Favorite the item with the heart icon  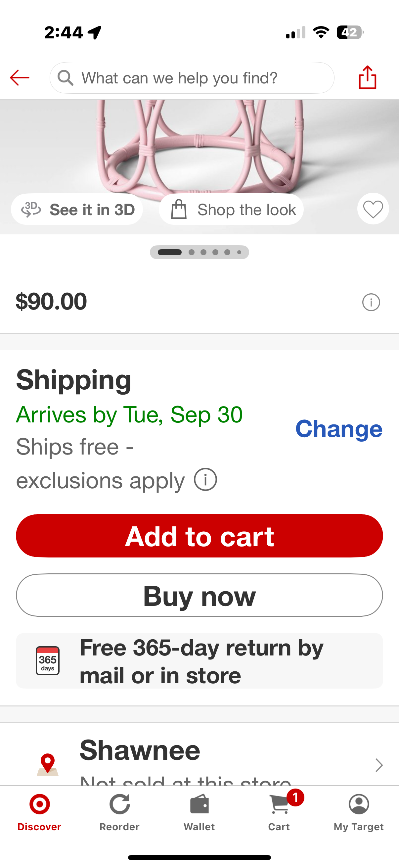(x=373, y=209)
